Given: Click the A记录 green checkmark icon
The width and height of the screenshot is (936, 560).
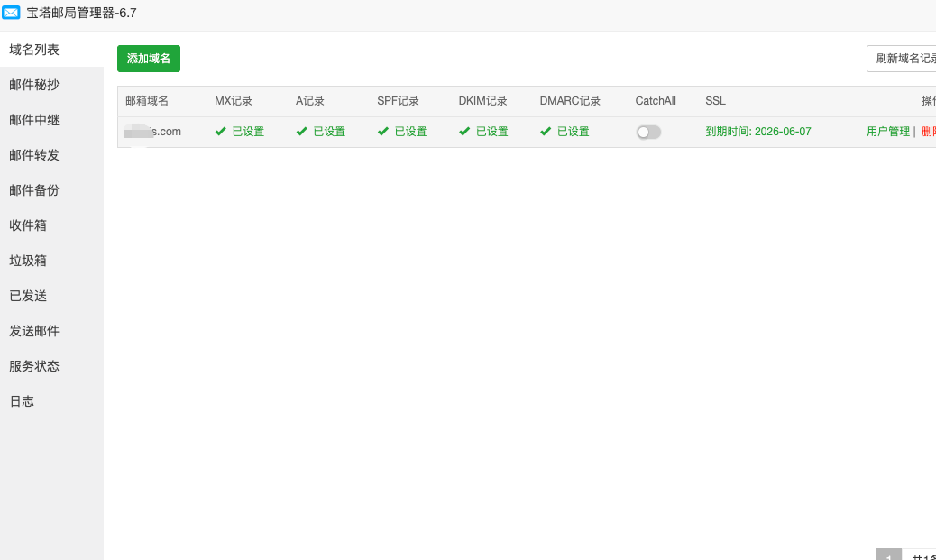Looking at the screenshot, I should (302, 132).
